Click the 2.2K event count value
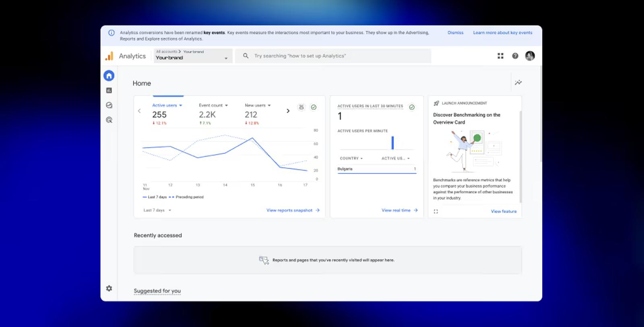This screenshot has height=327, width=644. click(x=207, y=115)
